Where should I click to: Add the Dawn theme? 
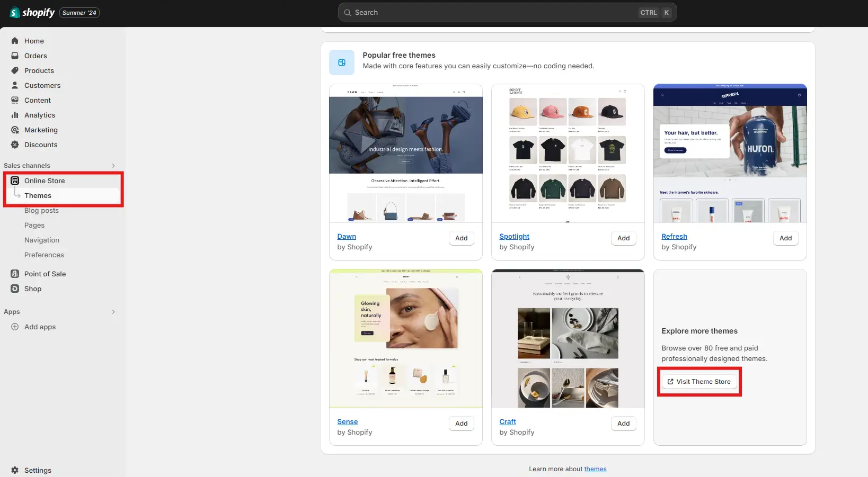(462, 238)
